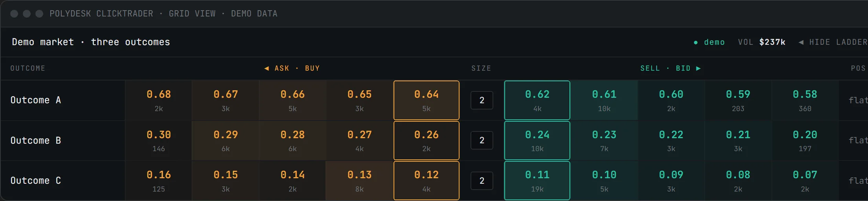Buy Outcome A at 0.68 ask
Viewport: 868px width, 201px height.
point(159,100)
